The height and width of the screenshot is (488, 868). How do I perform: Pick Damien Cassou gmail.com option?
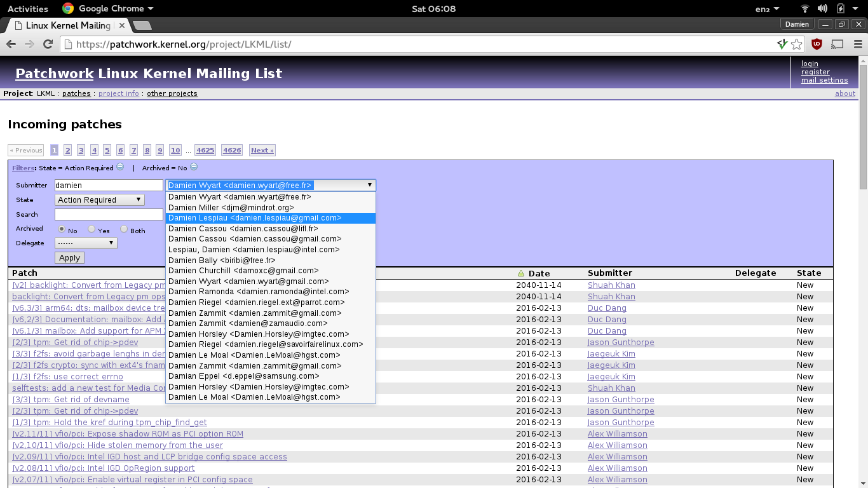pos(271,239)
